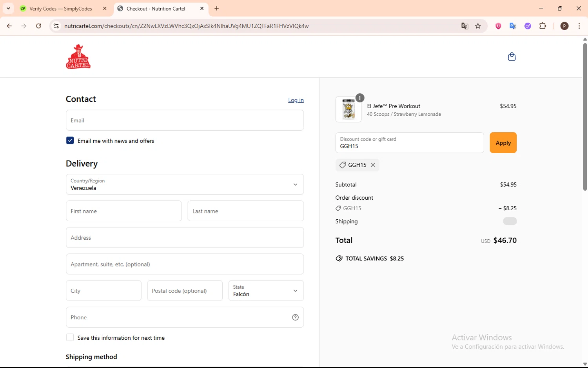Open the shopping bag cart icon
The image size is (588, 368).
(512, 57)
